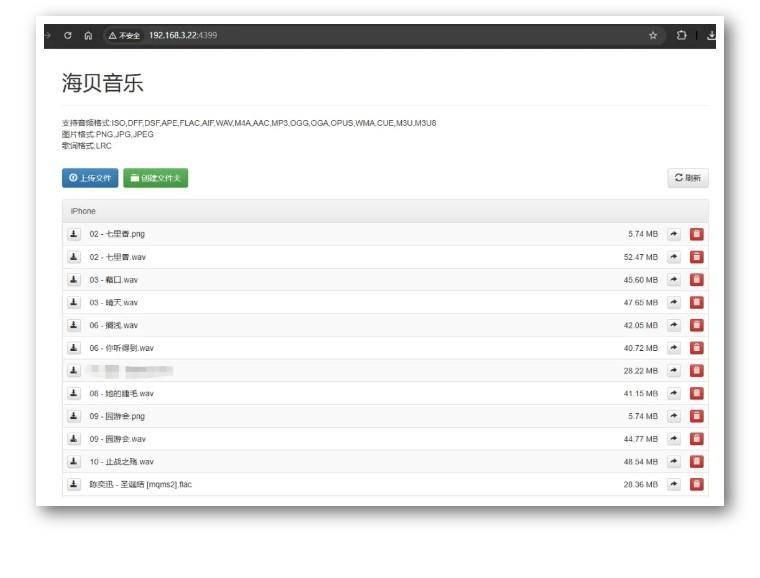Download the 09 - 园游会.png file
Viewport: 760px width, 578px height.
tap(74, 416)
